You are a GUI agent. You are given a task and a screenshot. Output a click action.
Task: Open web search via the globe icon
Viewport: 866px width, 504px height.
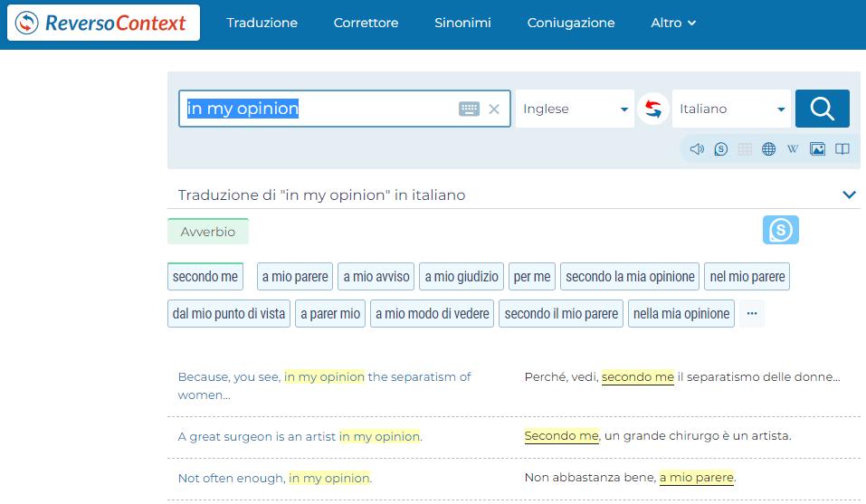click(x=769, y=149)
